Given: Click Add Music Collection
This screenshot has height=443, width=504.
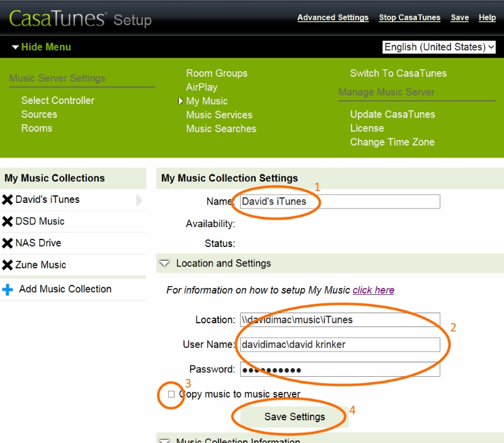Looking at the screenshot, I should coord(66,289).
